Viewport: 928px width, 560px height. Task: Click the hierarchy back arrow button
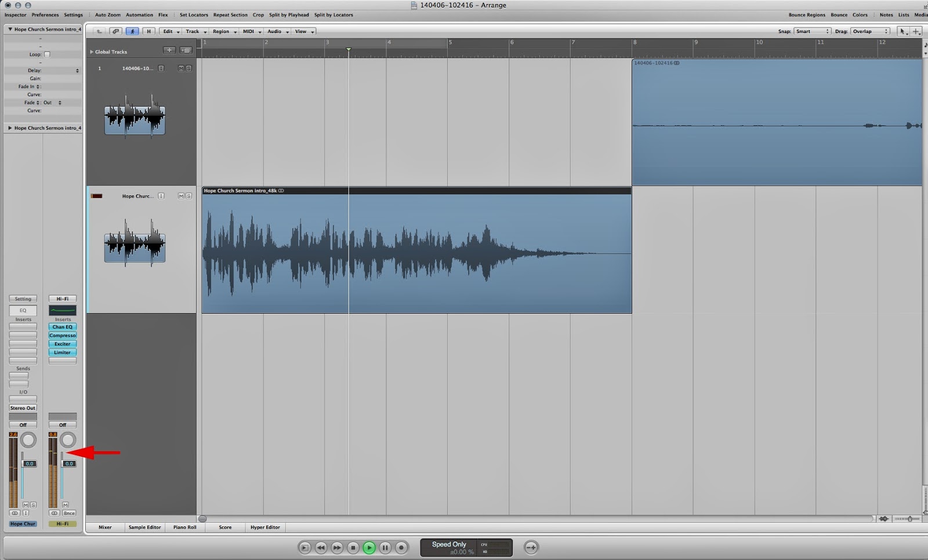click(x=99, y=31)
